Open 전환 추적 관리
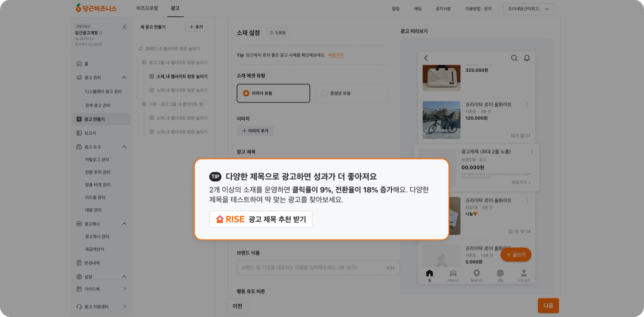The image size is (644, 317). (98, 172)
